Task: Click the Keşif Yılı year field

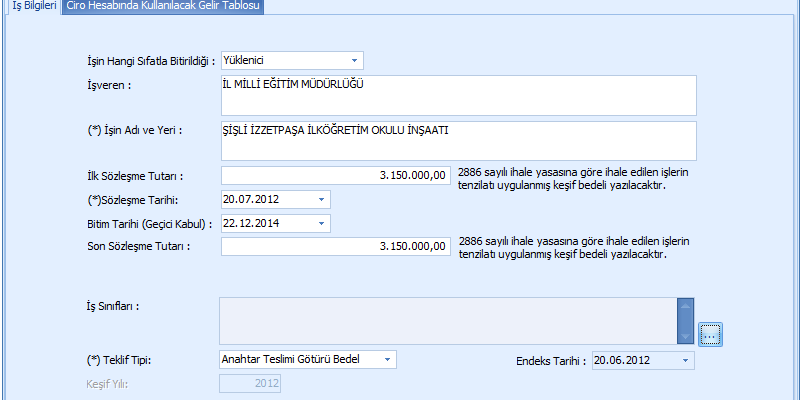Action: pos(250,383)
